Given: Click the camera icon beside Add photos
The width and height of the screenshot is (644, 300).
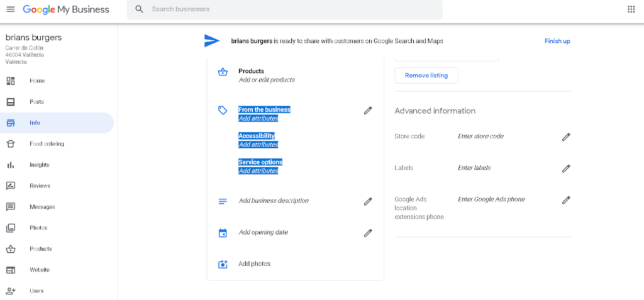Looking at the screenshot, I should pyautogui.click(x=223, y=264).
